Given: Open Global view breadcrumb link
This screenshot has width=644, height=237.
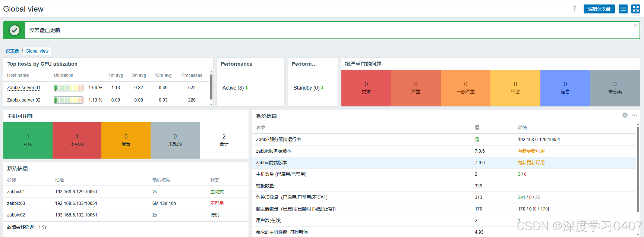Looking at the screenshot, I should click(37, 51).
